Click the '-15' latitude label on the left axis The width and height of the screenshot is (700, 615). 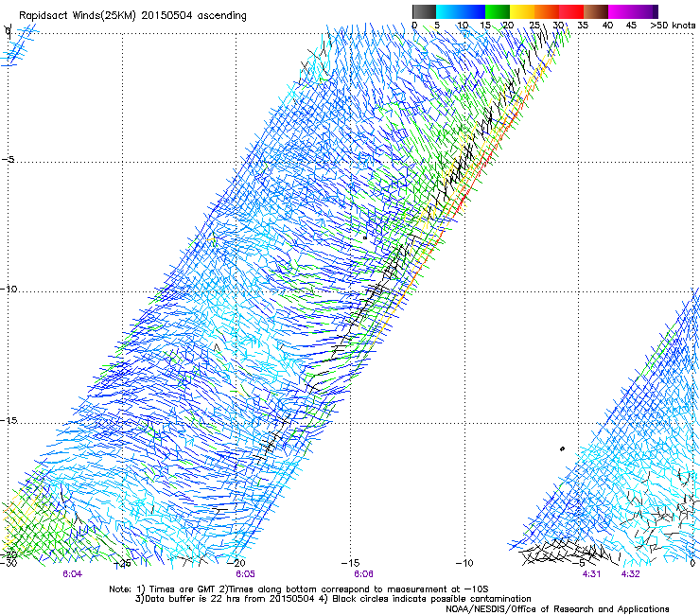pyautogui.click(x=9, y=420)
